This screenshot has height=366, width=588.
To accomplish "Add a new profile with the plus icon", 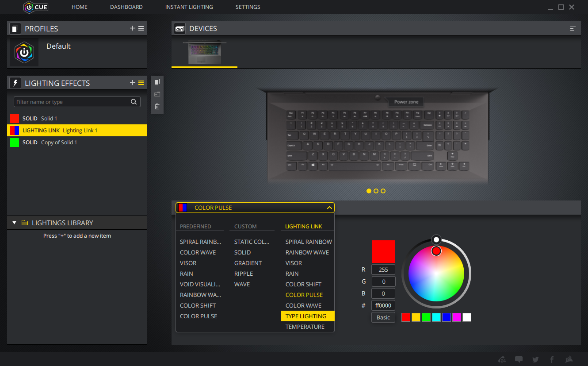I will coord(132,28).
